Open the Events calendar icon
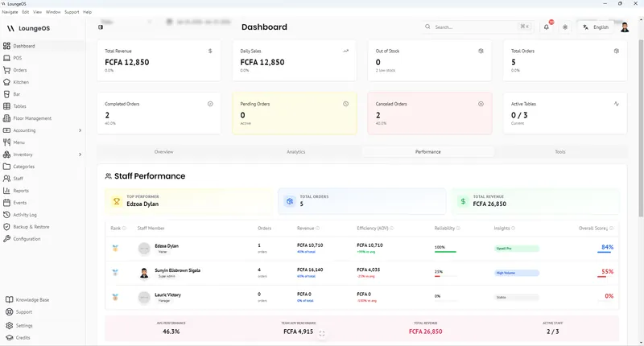Screen dimensions: 644x346 tap(6, 203)
